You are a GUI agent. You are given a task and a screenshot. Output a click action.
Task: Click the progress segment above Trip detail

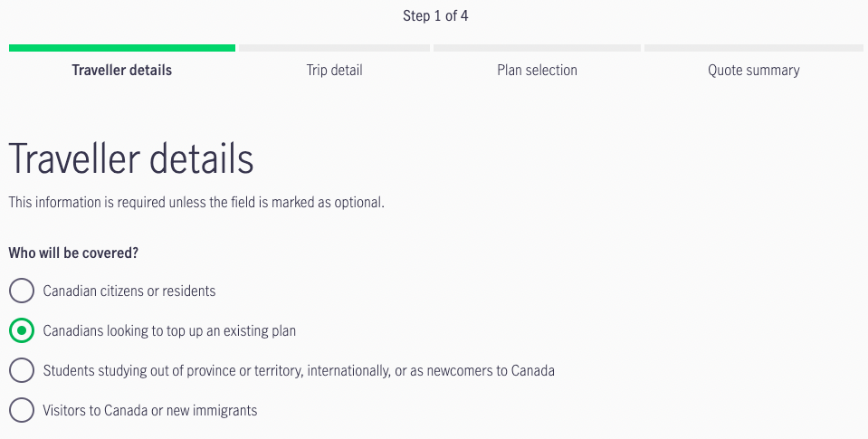(x=334, y=48)
